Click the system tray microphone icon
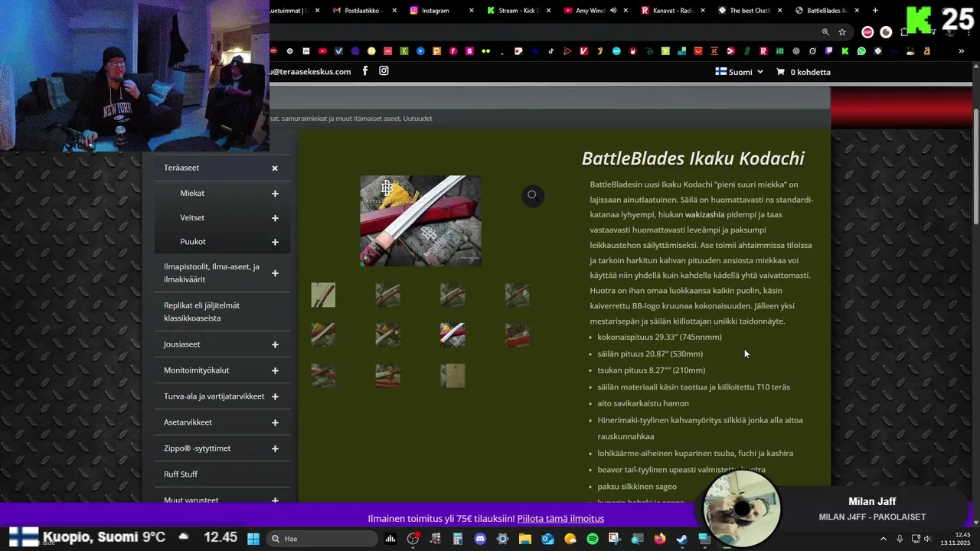980x551 pixels. [900, 539]
